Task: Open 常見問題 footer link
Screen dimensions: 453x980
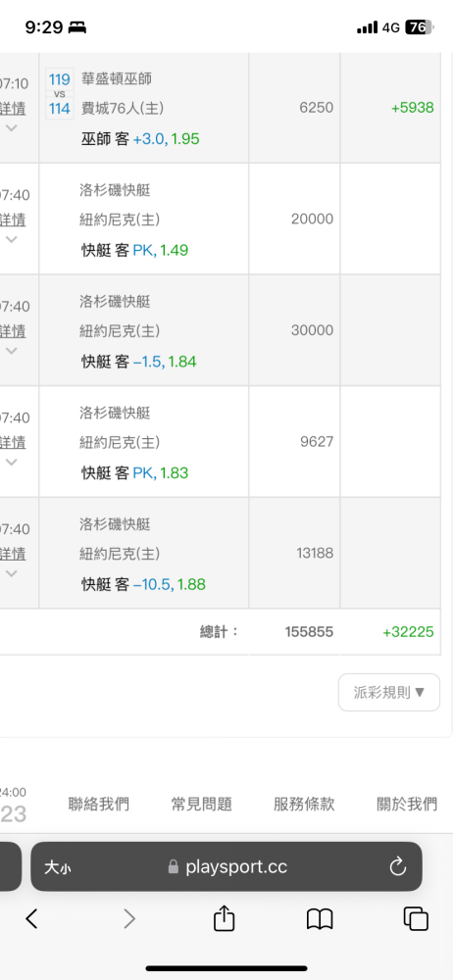Action: [201, 804]
